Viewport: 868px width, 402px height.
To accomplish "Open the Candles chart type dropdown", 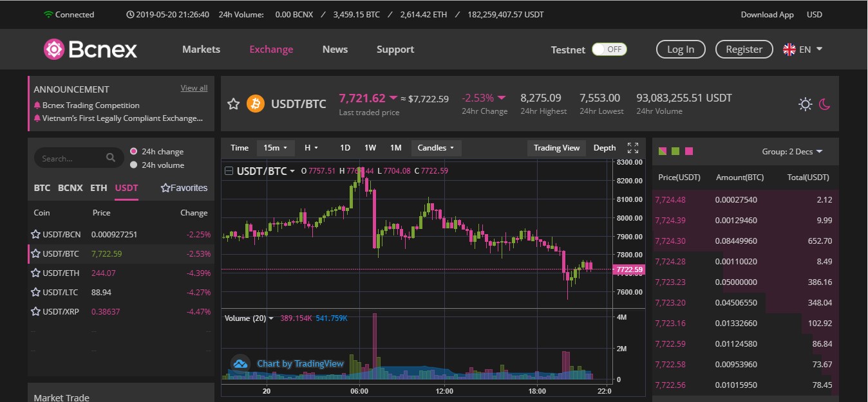I will [436, 147].
